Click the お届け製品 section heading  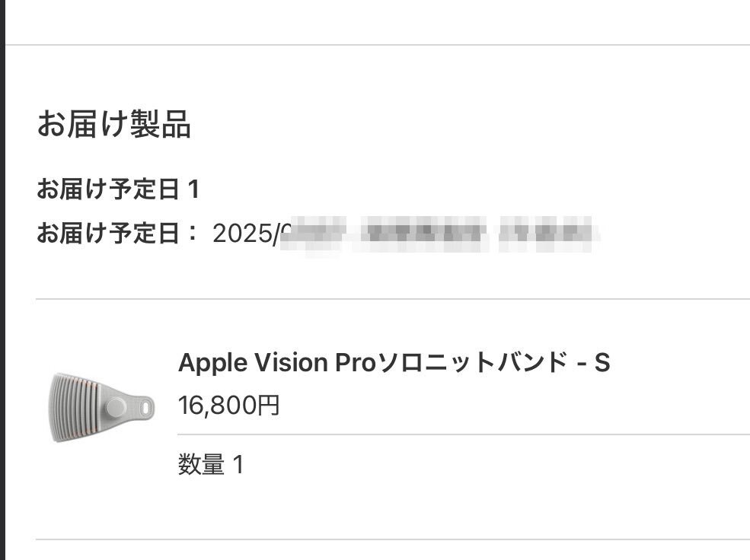click(x=114, y=124)
